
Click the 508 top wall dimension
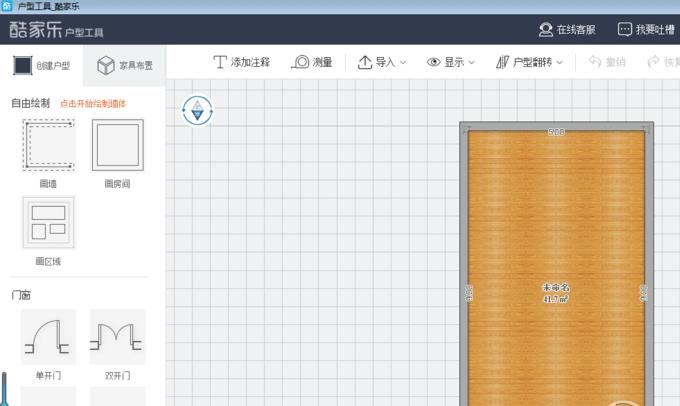[x=556, y=131]
